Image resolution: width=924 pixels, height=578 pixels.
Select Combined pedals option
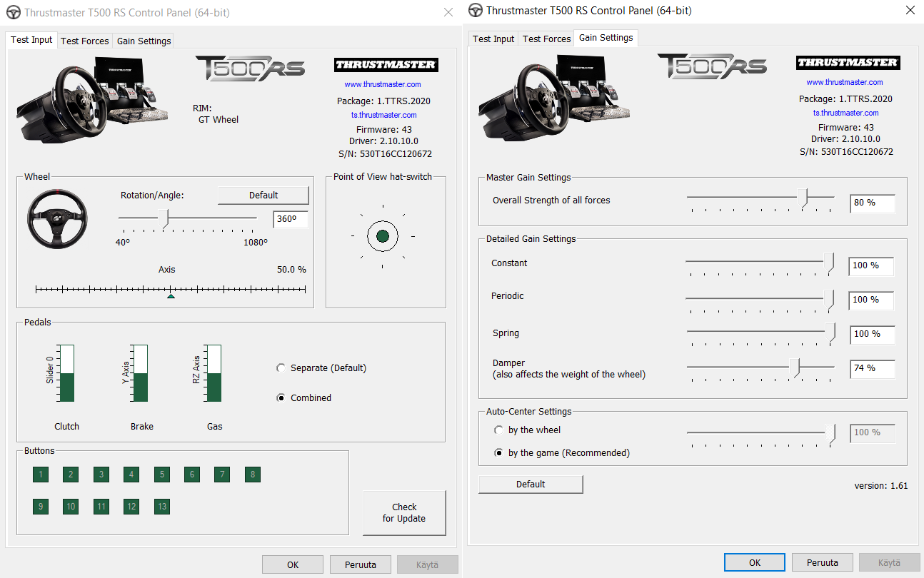tap(281, 398)
